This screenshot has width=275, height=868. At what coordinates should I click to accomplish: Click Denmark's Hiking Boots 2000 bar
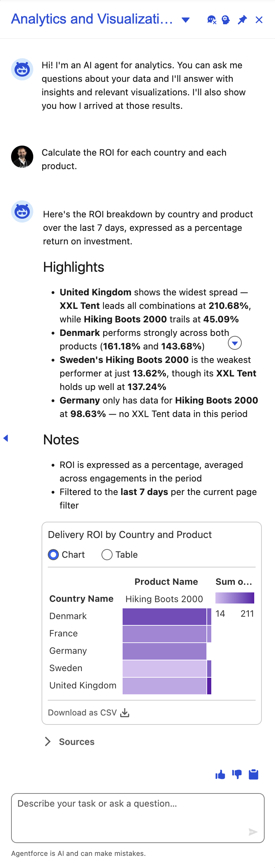click(x=165, y=617)
